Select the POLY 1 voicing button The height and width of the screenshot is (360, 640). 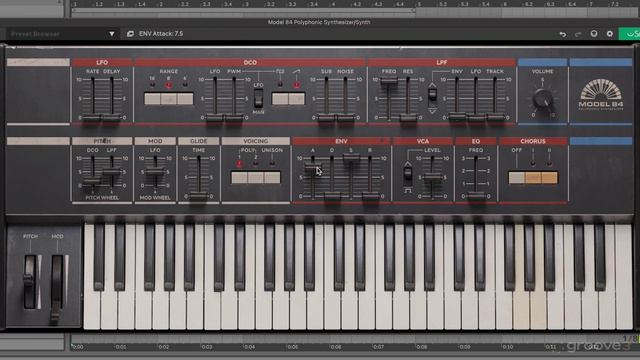(239, 177)
